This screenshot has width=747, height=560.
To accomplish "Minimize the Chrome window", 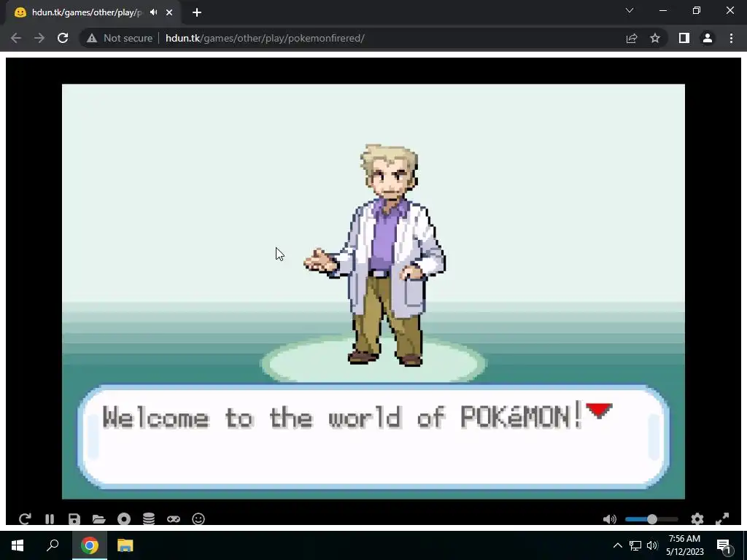I will pos(662,10).
